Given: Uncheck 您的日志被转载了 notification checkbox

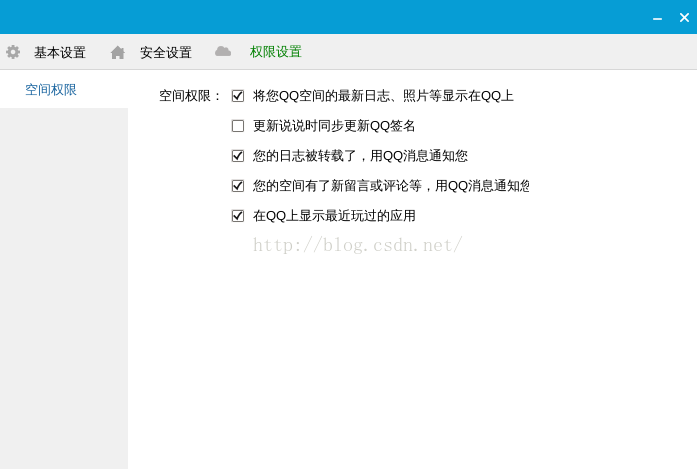Looking at the screenshot, I should pos(238,156).
